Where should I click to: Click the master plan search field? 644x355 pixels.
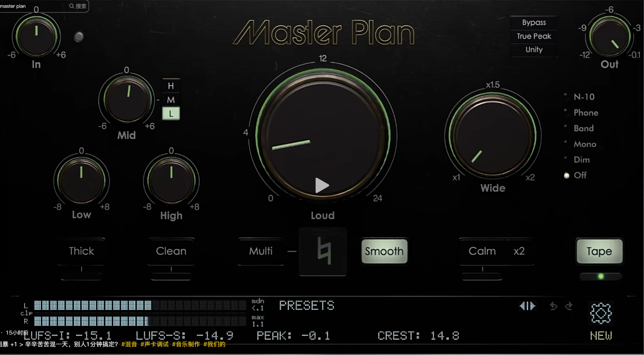44,6
